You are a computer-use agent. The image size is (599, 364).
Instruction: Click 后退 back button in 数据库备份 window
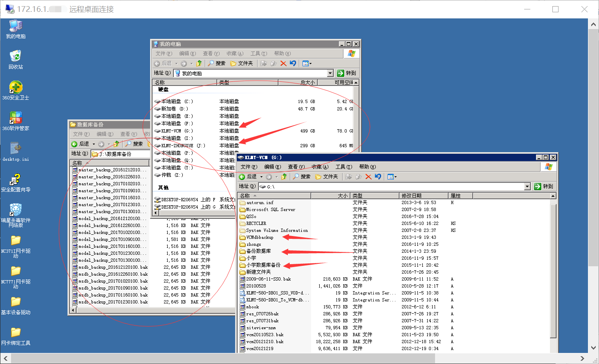pos(81,144)
